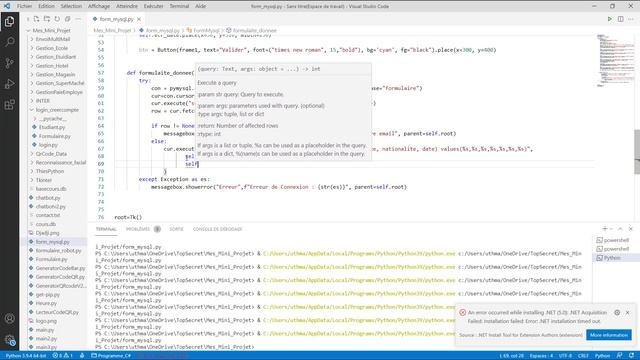Click the editor vertical scrollbar
Screen dimensions: 640x360
click(637, 151)
